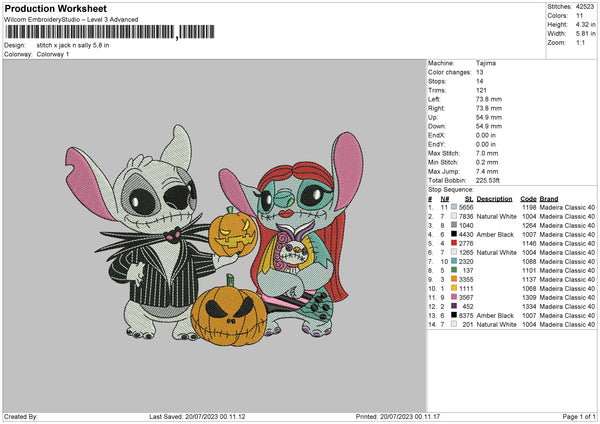The image size is (600, 424).
Task: Click thread code '1068'
Action: click(x=529, y=288)
